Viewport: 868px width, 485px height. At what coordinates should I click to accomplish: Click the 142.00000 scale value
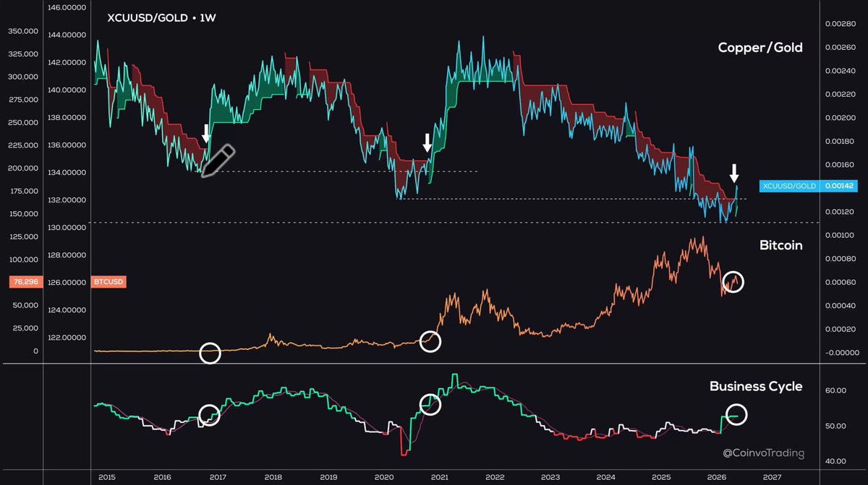[69, 63]
